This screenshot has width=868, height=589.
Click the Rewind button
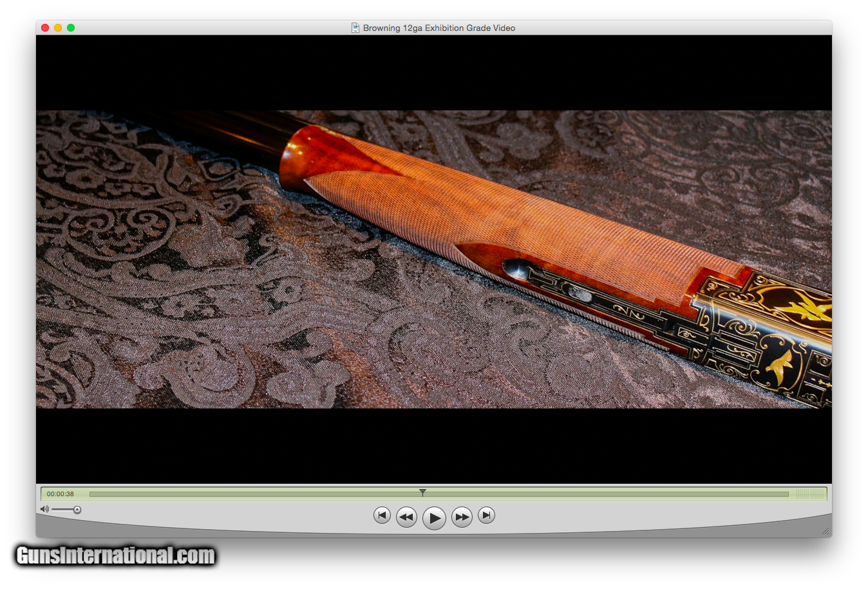click(x=406, y=517)
